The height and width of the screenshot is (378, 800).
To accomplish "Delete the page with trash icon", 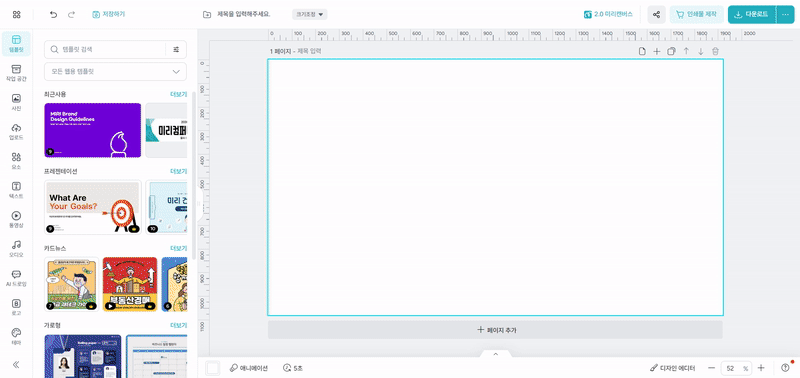I will 715,51.
